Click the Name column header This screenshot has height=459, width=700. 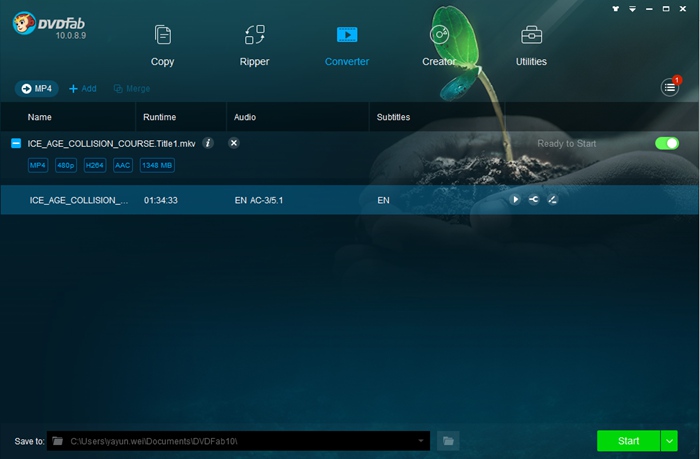click(x=40, y=117)
